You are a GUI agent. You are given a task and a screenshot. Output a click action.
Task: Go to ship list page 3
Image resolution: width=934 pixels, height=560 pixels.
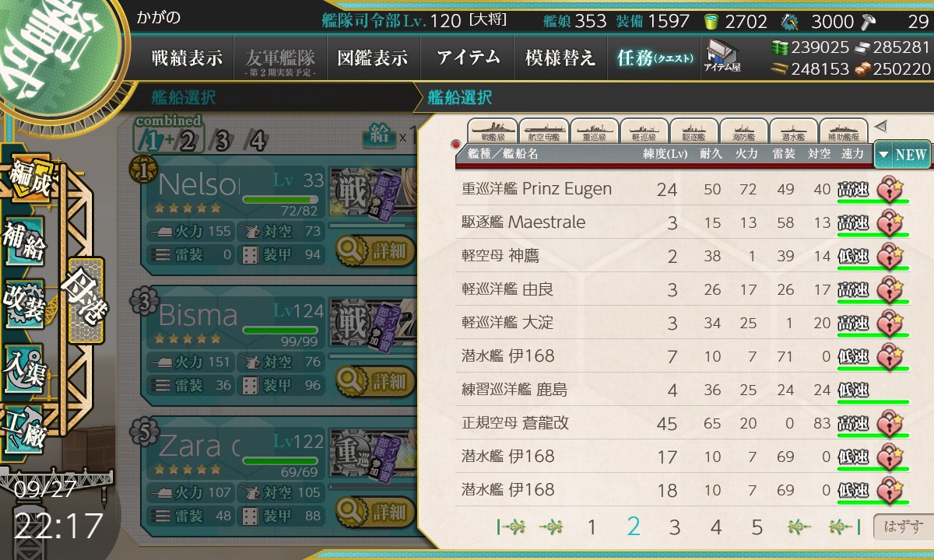click(674, 527)
